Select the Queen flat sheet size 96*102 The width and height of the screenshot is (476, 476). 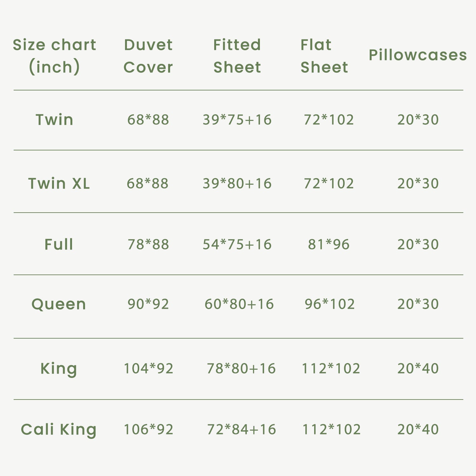point(329,304)
